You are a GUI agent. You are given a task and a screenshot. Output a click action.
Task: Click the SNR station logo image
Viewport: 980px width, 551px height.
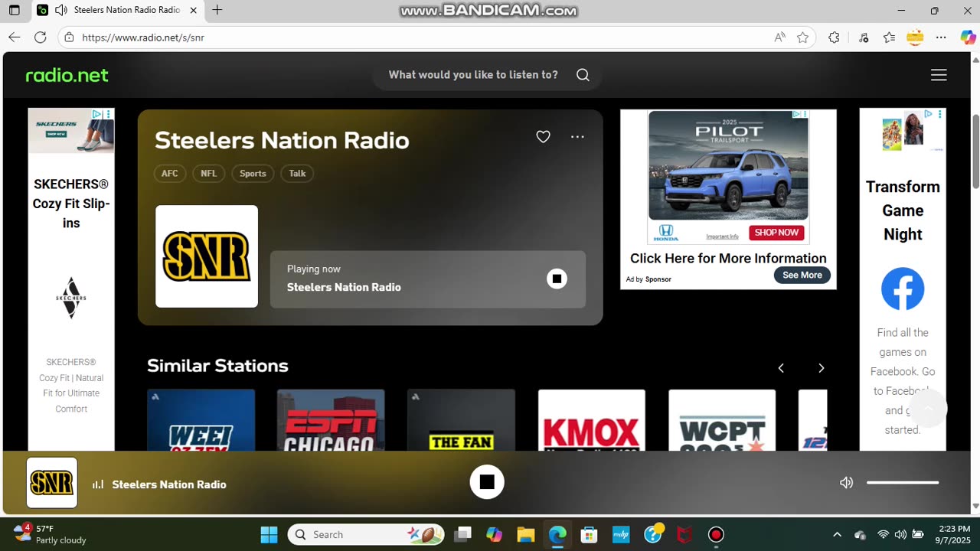[207, 256]
